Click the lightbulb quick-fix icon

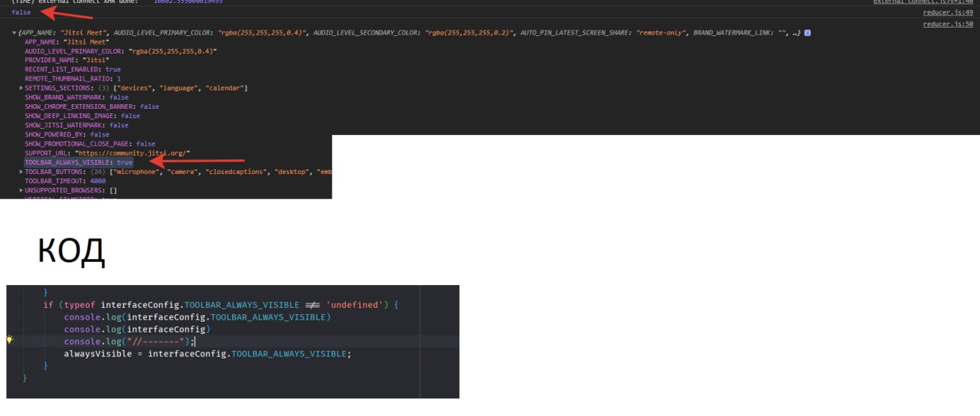click(x=10, y=339)
